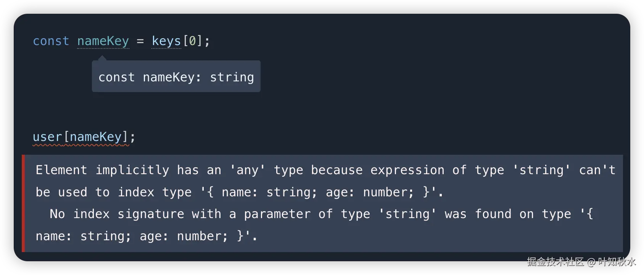Click the 'any' word in the error message
Viewport: 644px width, 275px height.
(247, 170)
